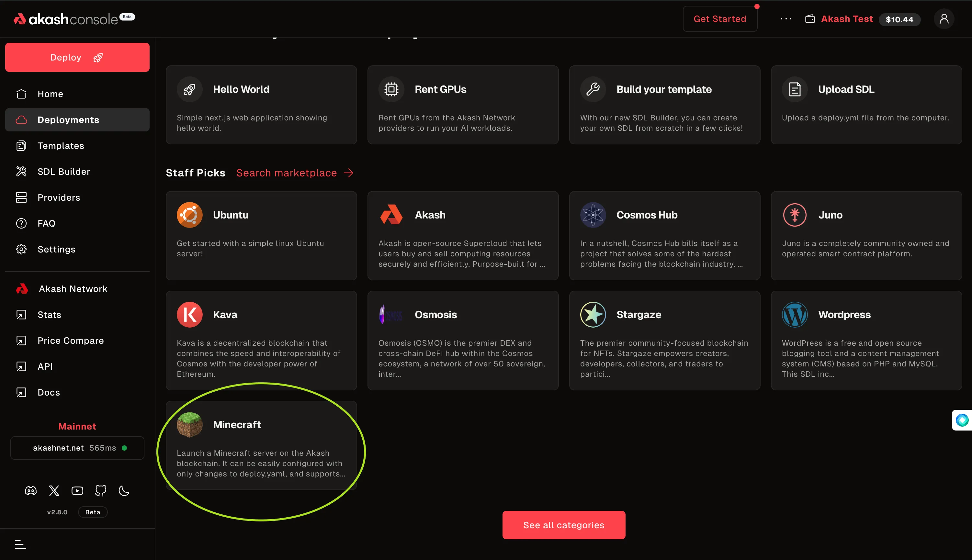
Task: Open the YouTube icon link
Action: click(x=77, y=491)
